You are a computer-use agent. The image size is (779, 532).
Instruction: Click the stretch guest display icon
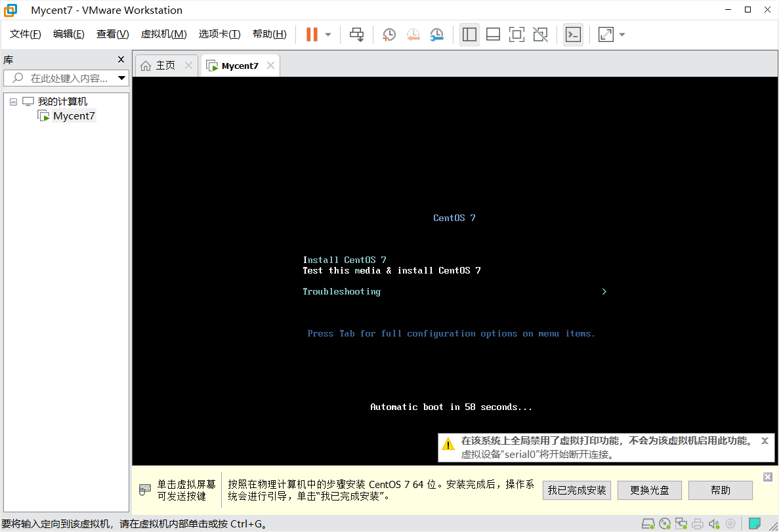606,34
